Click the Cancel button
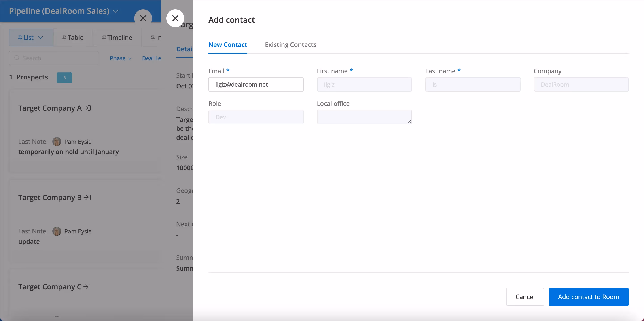Screen dimensions: 644x321 (525, 297)
